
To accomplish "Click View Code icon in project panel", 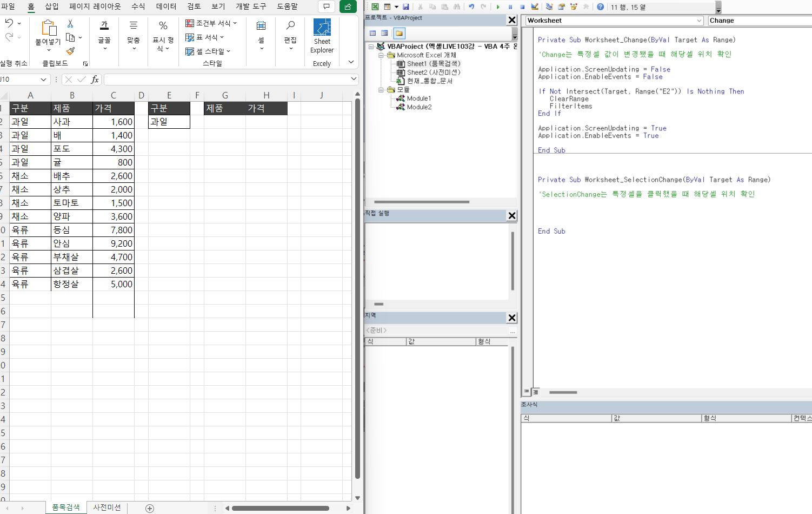I will click(373, 33).
